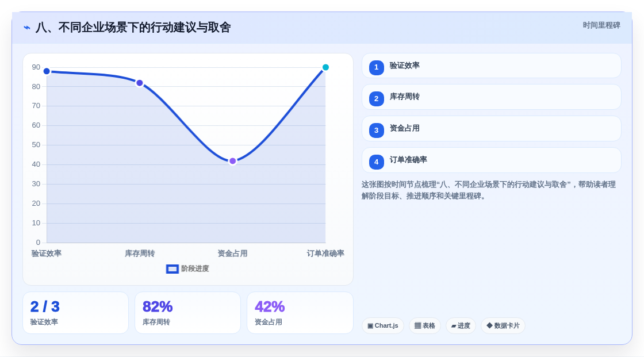This screenshot has height=357, width=644.
Task: Click the lightning icon beside the section title
Action: [x=27, y=28]
